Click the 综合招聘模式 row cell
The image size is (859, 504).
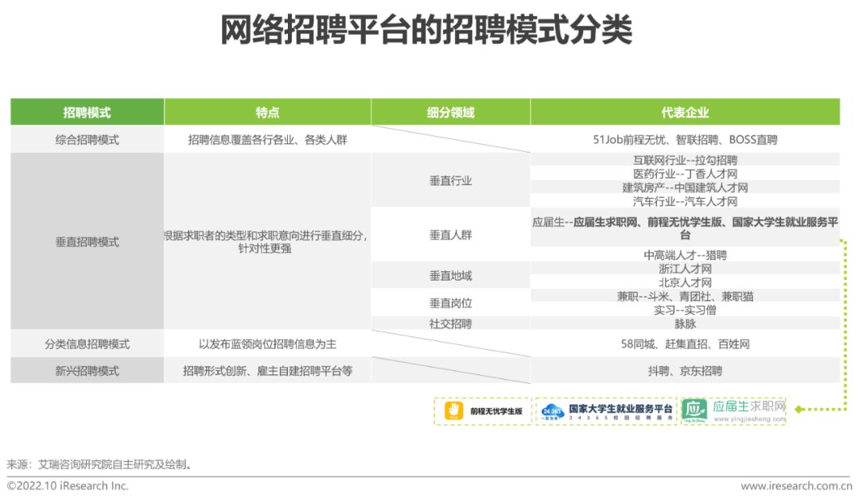click(87, 140)
